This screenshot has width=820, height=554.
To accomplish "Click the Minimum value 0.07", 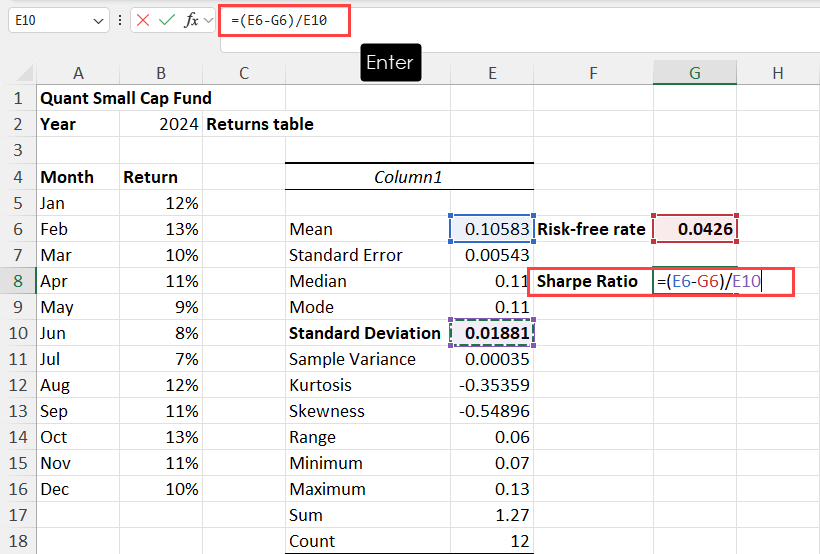I will pos(492,463).
